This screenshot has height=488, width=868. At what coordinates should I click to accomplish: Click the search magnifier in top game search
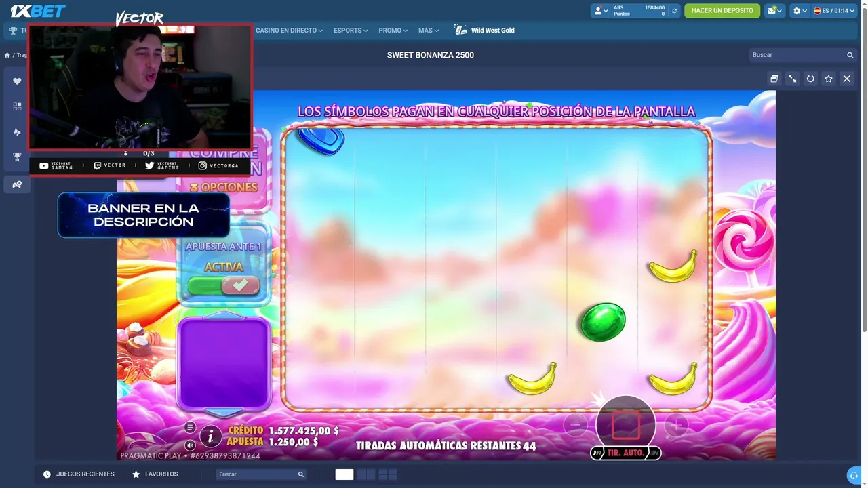(850, 55)
